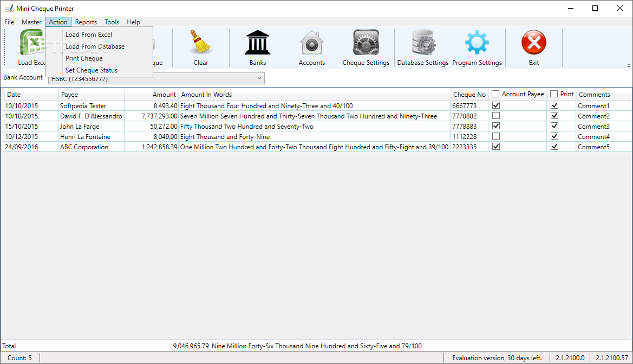Open Database Settings icon
The image size is (633, 364).
423,42
